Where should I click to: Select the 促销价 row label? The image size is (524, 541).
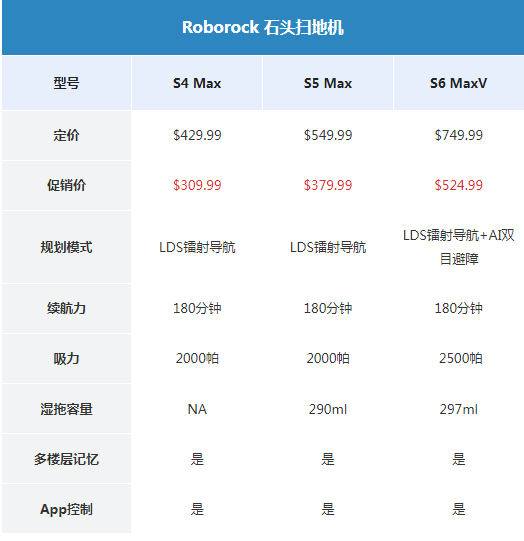pyautogui.click(x=66, y=185)
